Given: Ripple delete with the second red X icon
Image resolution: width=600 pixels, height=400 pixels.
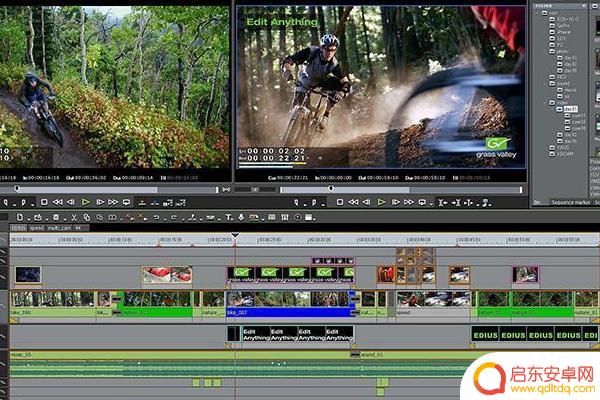Looking at the screenshot, I should (x=142, y=217).
